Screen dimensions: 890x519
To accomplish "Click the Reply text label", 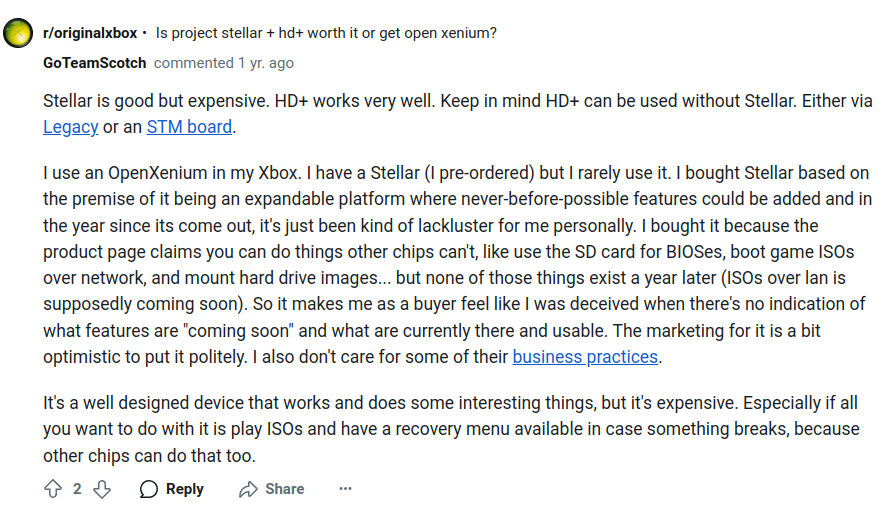I will point(184,489).
